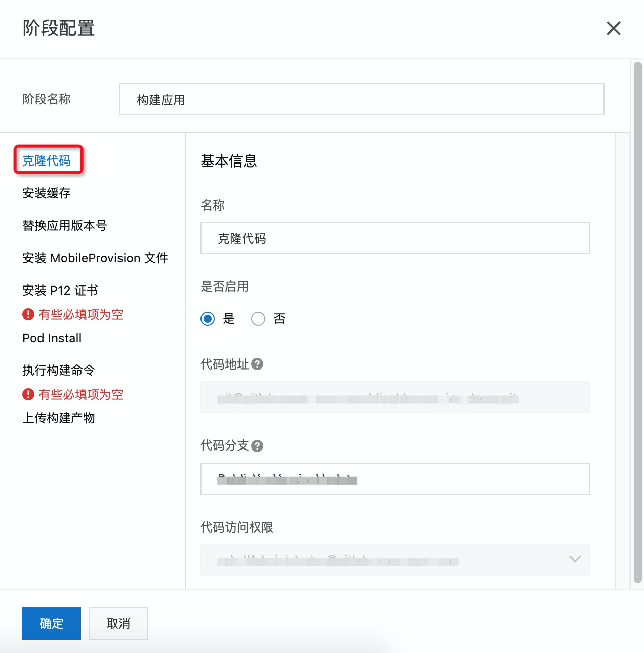Click the dialog vertical scrollbar
Image resolution: width=644 pixels, height=653 pixels.
[638, 322]
